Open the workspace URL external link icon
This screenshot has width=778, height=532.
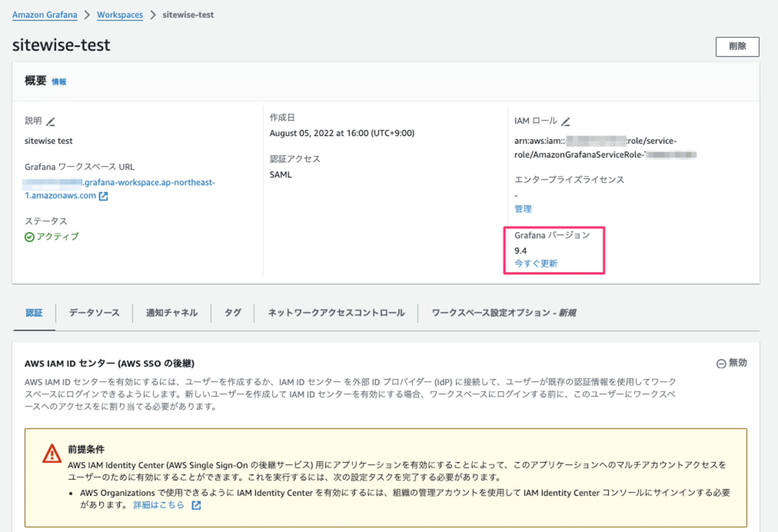point(103,196)
